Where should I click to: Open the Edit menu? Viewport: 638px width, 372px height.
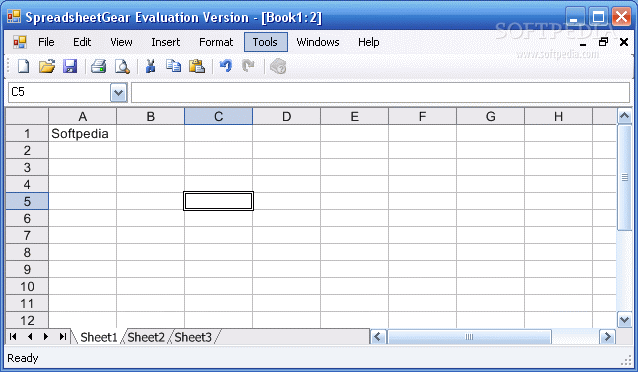(x=82, y=42)
